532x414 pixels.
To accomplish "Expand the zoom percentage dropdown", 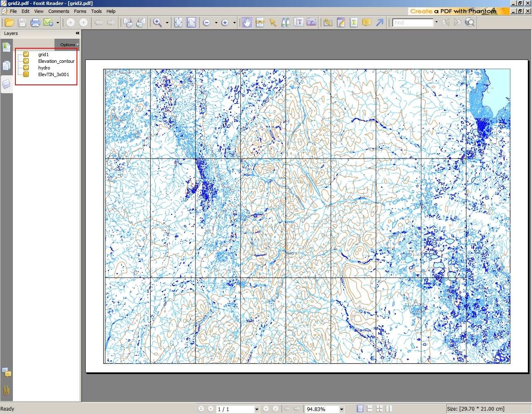I will tap(341, 409).
